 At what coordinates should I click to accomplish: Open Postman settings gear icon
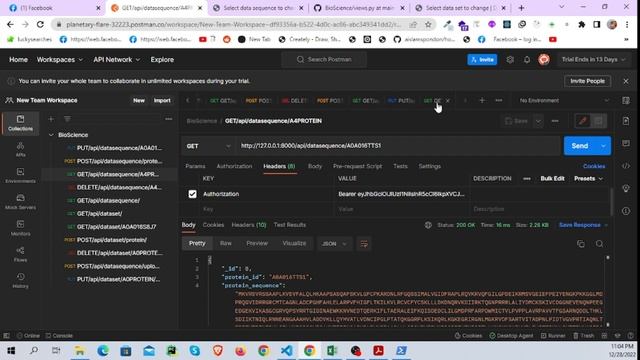510,60
